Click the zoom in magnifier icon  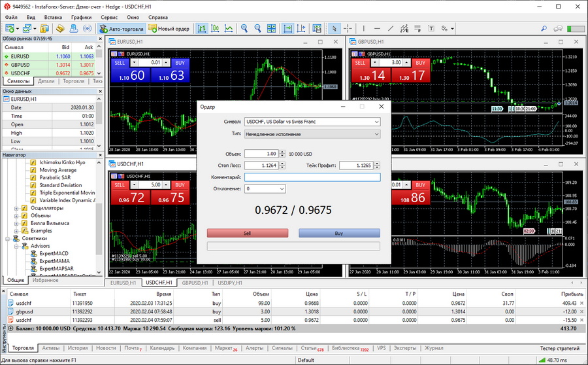click(244, 29)
